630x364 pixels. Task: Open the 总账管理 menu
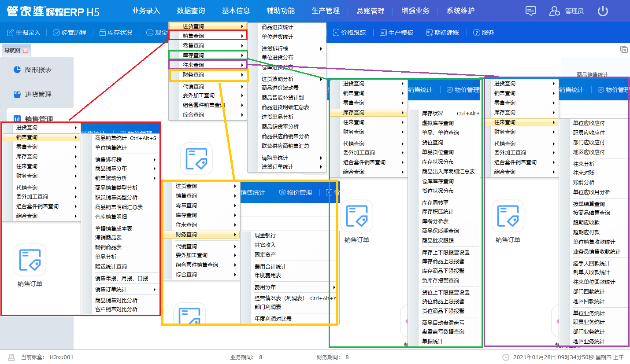click(x=371, y=11)
